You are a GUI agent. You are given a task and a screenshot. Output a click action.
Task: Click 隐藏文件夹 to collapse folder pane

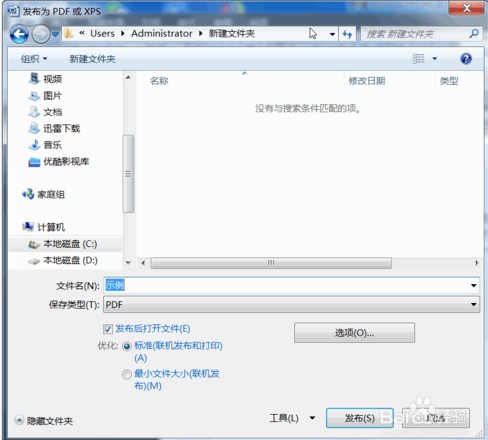pos(44,421)
